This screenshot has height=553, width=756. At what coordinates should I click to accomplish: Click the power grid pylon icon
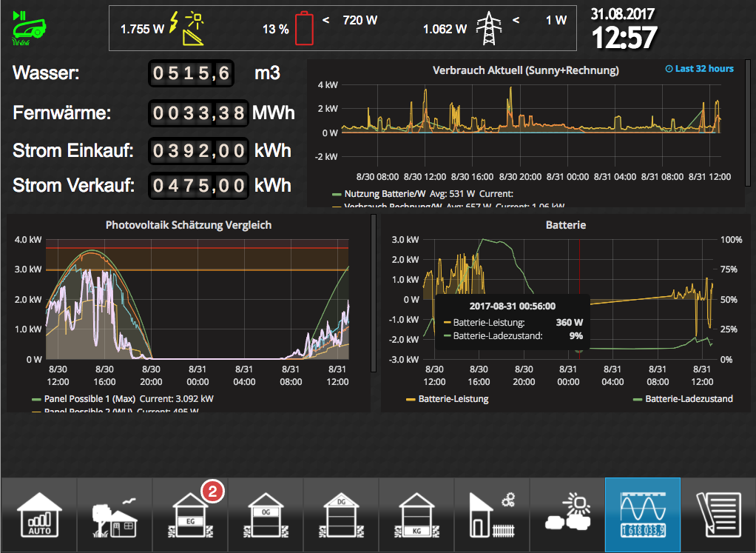click(489, 29)
